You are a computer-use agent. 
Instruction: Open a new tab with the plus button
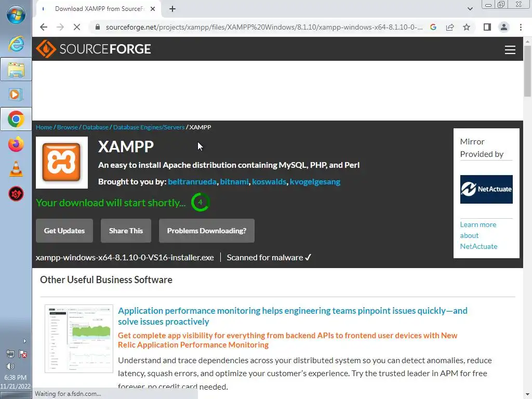172,9
